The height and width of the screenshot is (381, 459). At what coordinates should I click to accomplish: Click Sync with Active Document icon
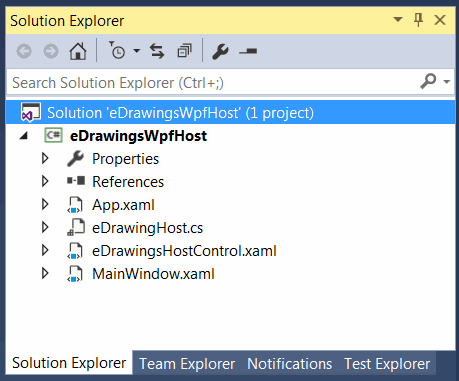coord(157,51)
